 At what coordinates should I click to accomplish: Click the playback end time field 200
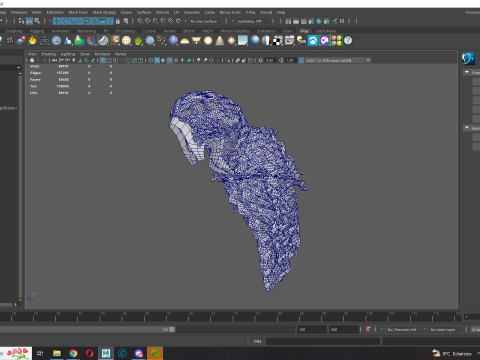pyautogui.click(x=344, y=330)
